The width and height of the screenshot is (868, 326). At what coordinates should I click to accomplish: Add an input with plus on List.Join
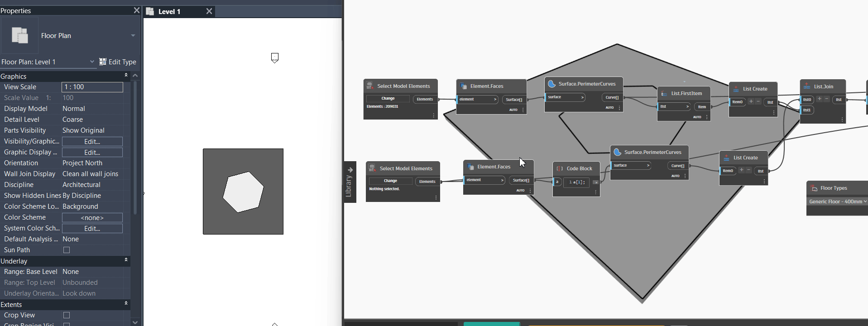click(819, 99)
